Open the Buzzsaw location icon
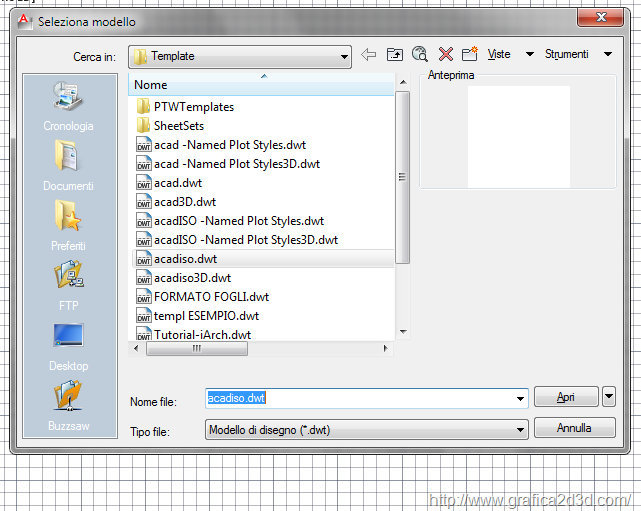 (68, 404)
